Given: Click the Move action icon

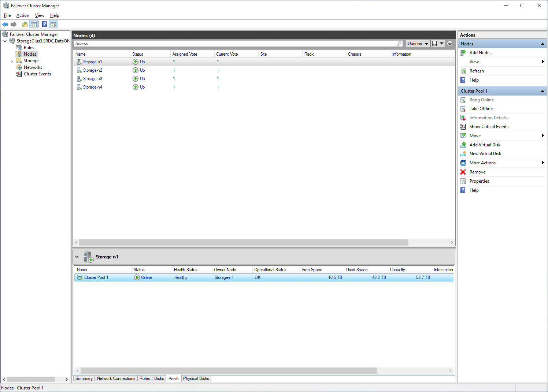Looking at the screenshot, I should (463, 136).
